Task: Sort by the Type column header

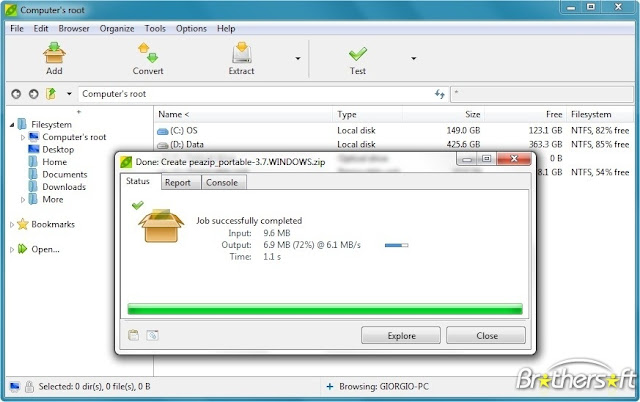Action: [368, 115]
